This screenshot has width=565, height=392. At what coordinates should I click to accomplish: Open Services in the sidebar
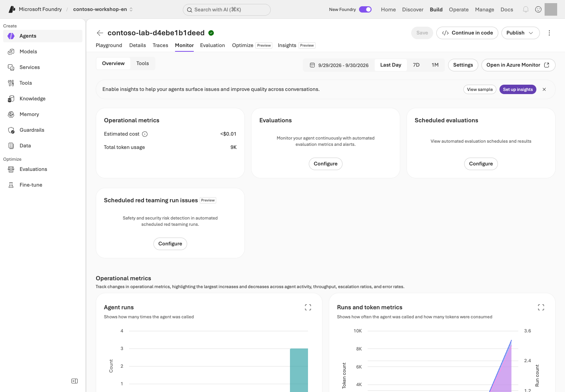[x=43, y=67]
